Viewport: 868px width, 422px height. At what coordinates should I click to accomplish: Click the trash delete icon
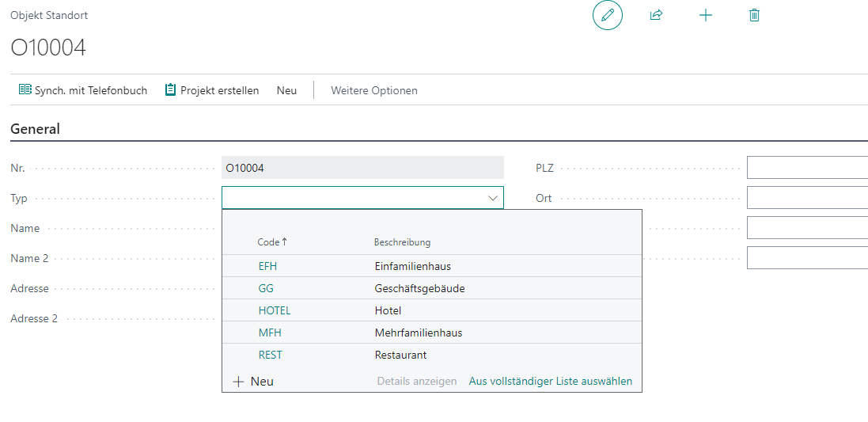tap(754, 16)
